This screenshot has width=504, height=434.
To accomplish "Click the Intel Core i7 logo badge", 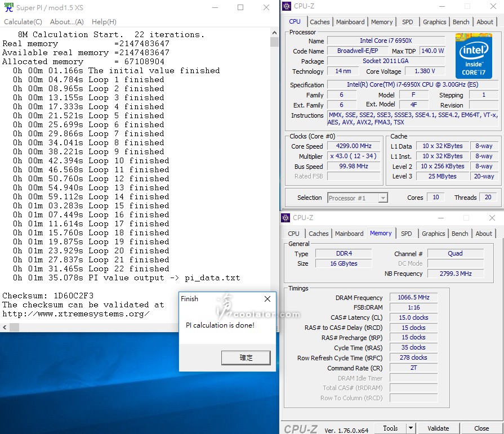I will [474, 55].
